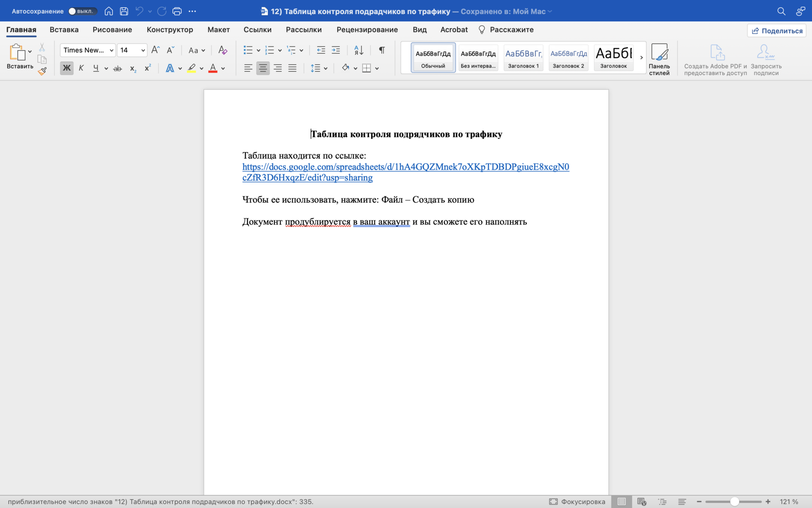Show paragraph marks with pilcrow icon
The width and height of the screenshot is (812, 508).
click(382, 50)
